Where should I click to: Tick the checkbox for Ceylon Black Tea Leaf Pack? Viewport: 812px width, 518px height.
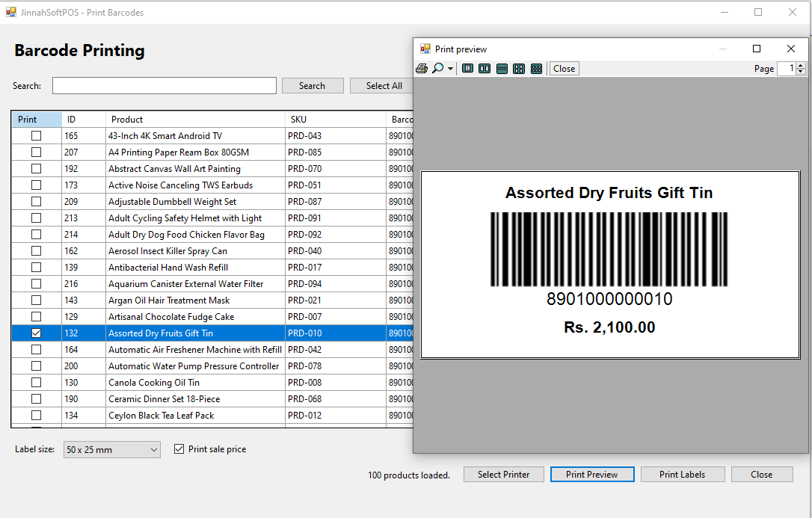point(36,415)
